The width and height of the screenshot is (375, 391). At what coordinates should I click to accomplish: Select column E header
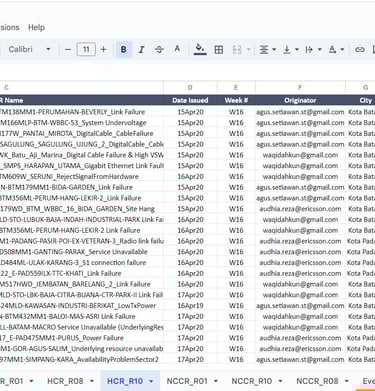point(236,88)
